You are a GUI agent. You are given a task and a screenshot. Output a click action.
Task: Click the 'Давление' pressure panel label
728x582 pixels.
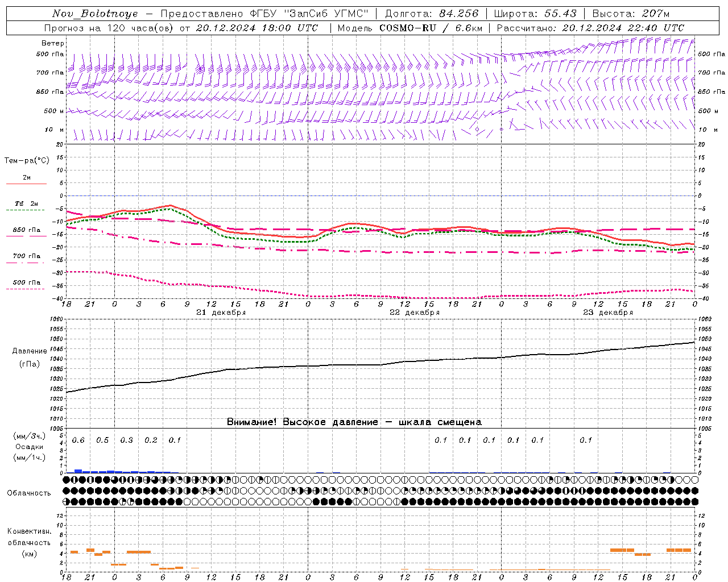coord(30,351)
